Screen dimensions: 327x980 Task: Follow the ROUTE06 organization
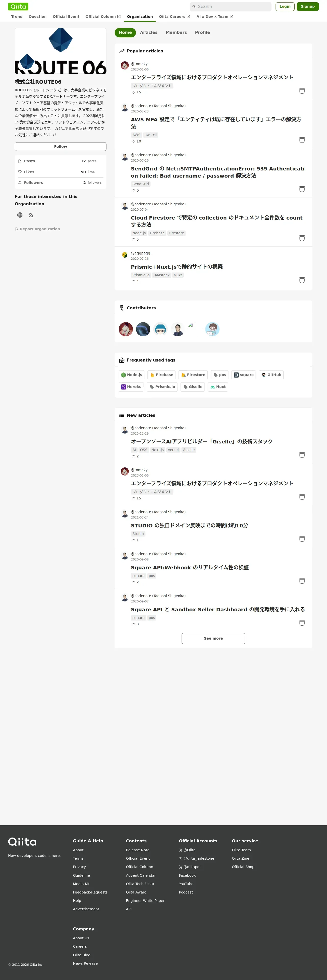pyautogui.click(x=61, y=147)
